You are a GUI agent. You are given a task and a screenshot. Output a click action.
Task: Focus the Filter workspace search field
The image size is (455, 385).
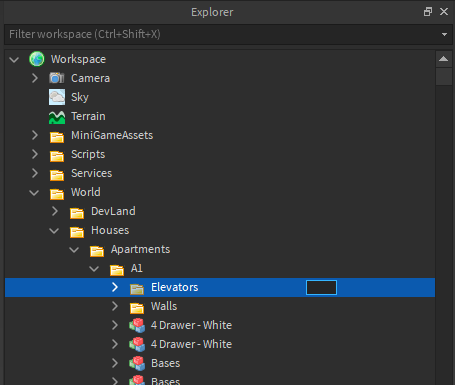228,34
